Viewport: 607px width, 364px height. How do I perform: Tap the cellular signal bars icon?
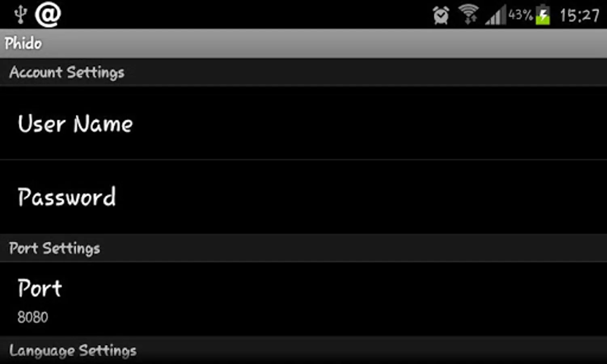(x=496, y=15)
